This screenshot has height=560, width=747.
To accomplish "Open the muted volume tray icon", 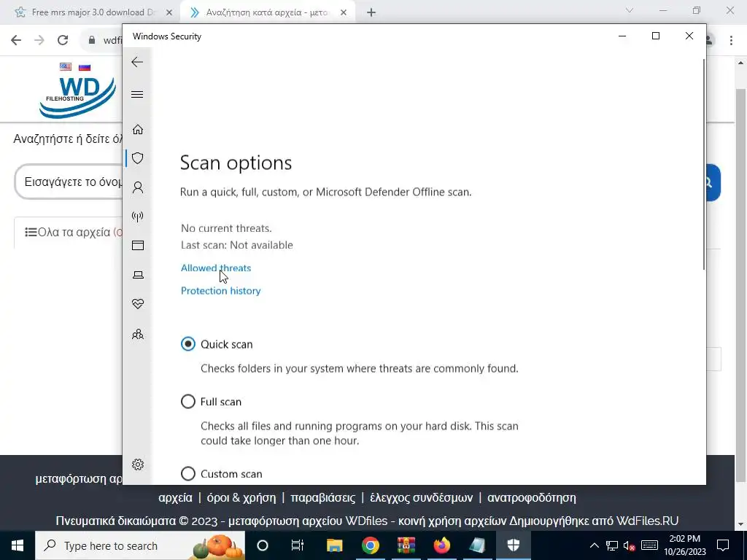I will pyautogui.click(x=630, y=545).
